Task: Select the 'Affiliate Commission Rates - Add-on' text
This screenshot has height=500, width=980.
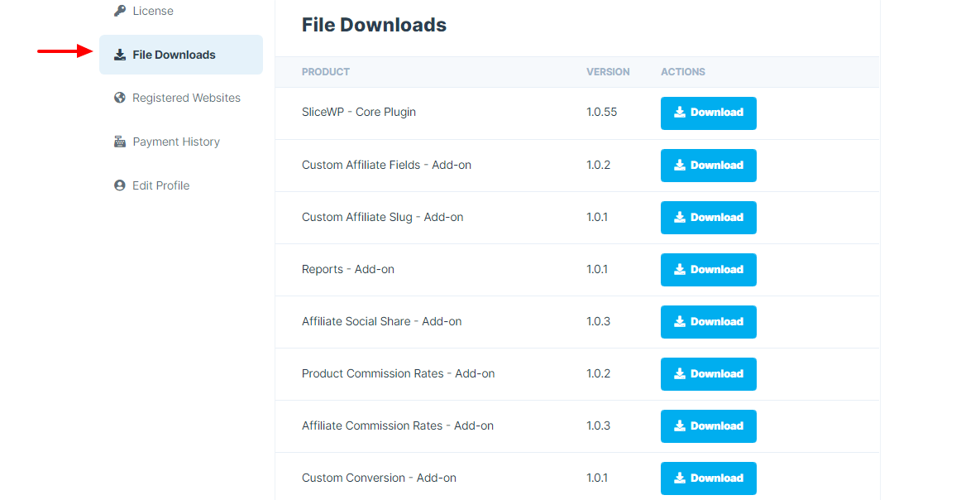Action: [x=398, y=425]
